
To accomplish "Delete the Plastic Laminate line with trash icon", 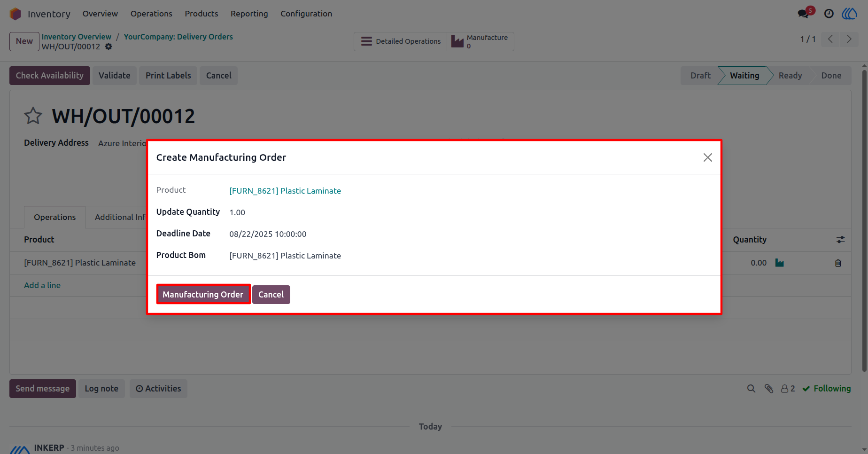I will click(838, 263).
